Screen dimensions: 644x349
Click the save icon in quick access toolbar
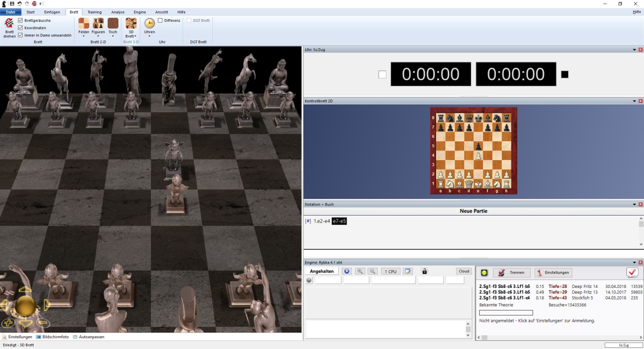coord(12,3)
